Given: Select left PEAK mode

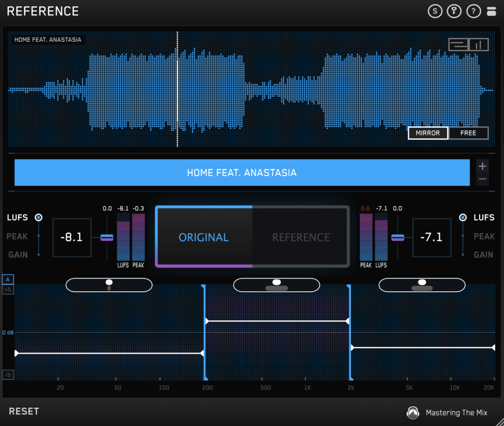Looking at the screenshot, I should click(x=17, y=237).
